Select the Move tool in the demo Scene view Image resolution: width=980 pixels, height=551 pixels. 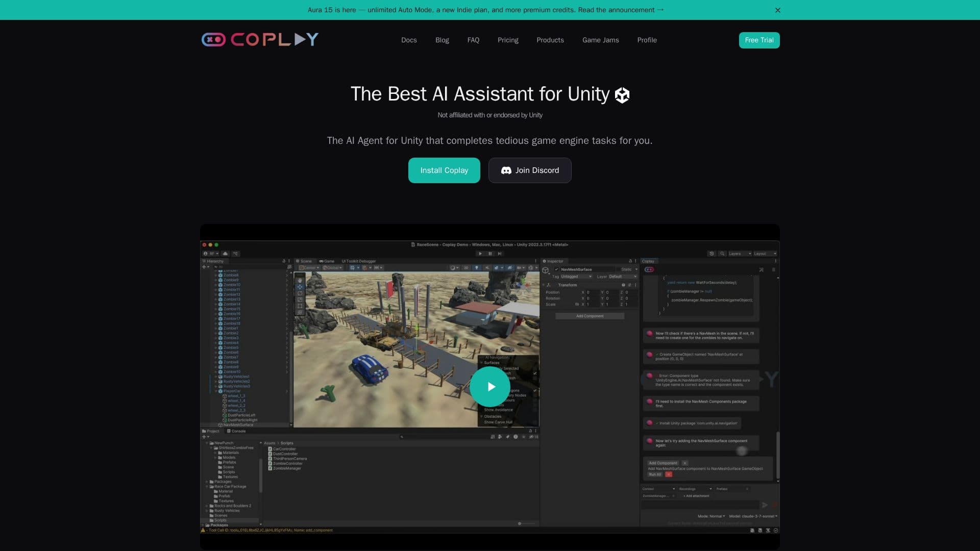click(300, 287)
